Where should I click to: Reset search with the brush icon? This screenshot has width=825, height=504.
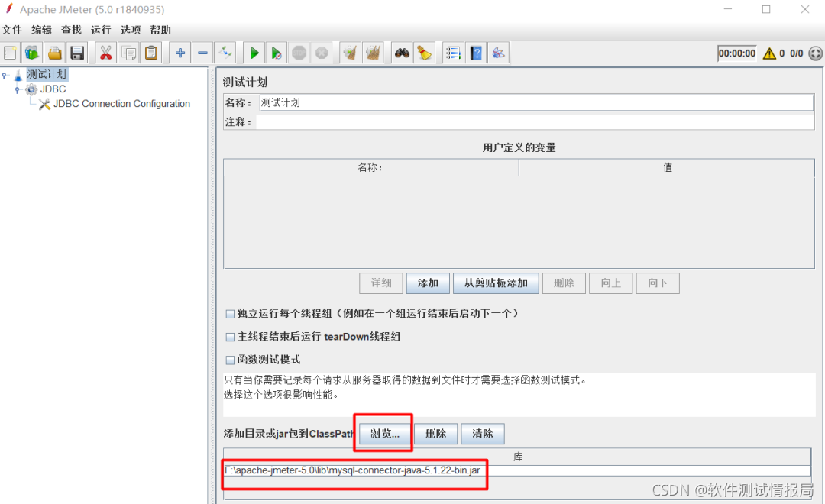[x=424, y=53]
